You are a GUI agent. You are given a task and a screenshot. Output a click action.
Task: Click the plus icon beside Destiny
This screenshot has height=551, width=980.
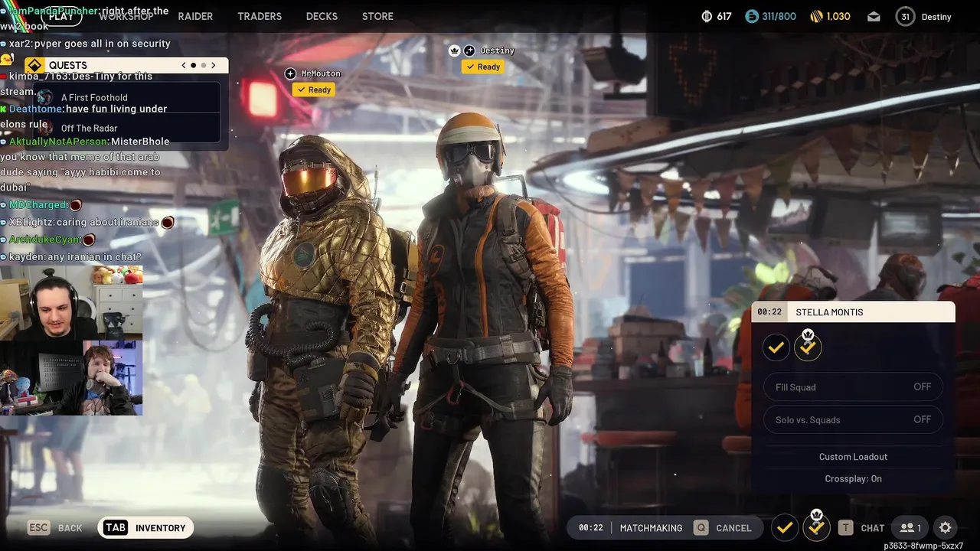[469, 51]
